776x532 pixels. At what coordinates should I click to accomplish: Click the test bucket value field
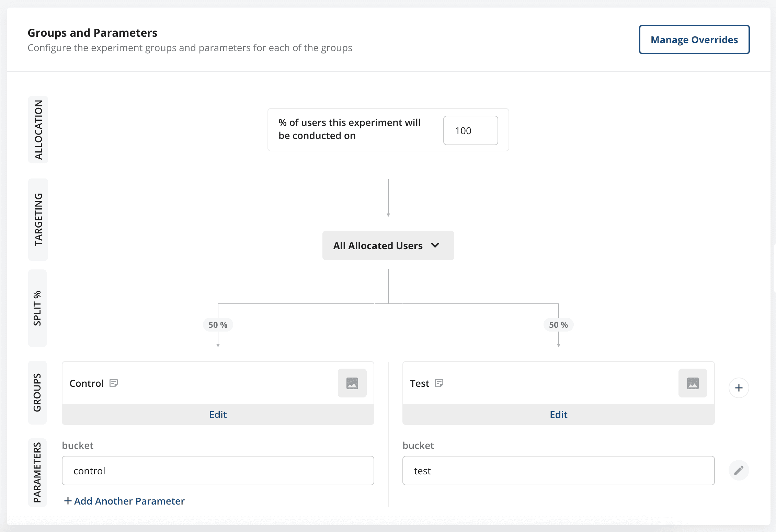(x=558, y=471)
